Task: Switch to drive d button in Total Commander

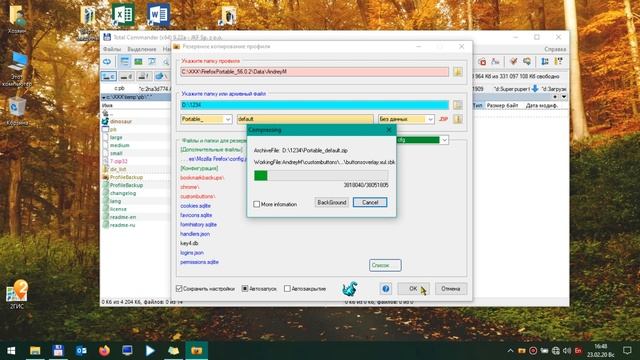Action: pyautogui.click(x=126, y=76)
